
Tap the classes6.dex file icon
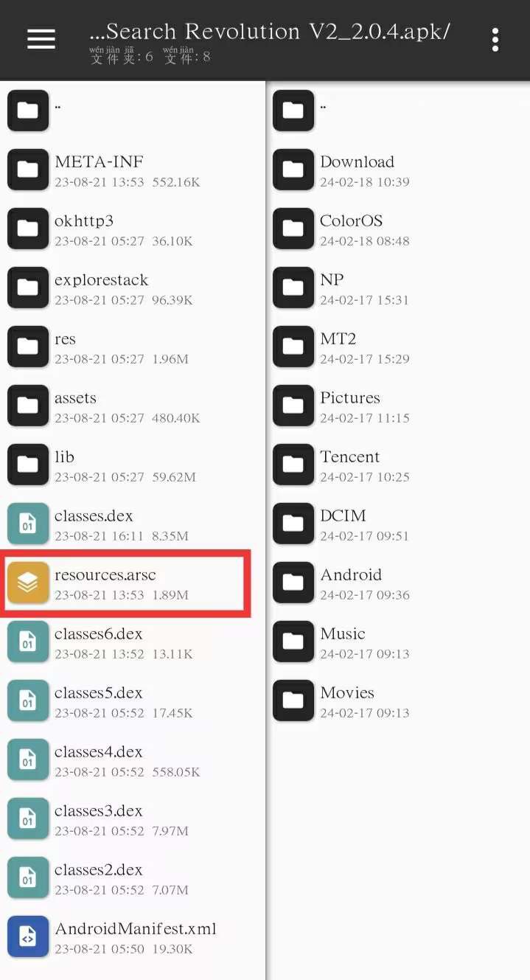(28, 642)
